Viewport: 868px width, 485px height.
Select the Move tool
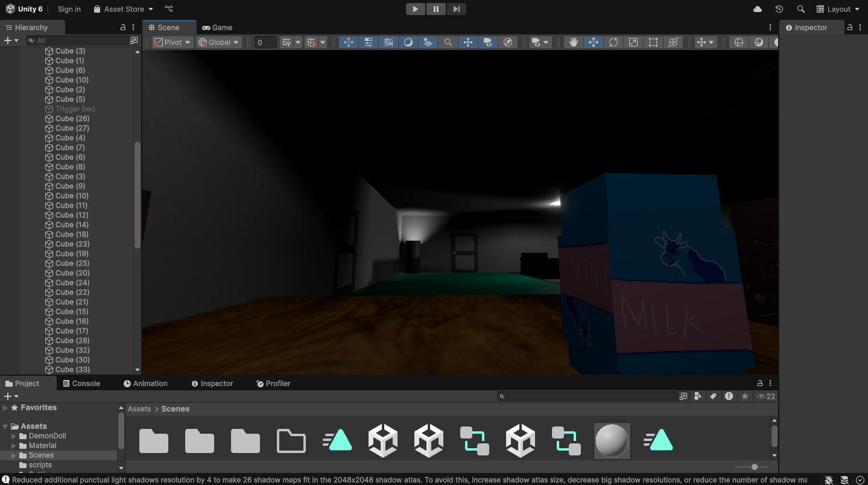click(594, 42)
